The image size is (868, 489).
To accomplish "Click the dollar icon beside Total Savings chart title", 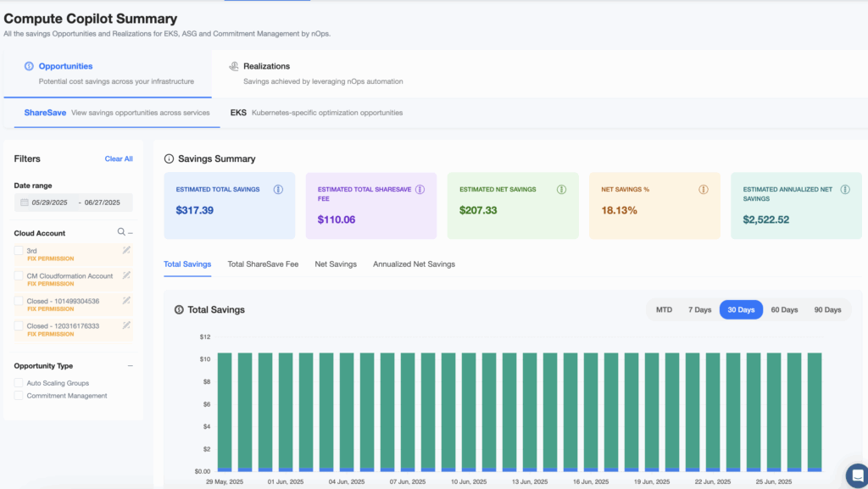I will 179,310.
